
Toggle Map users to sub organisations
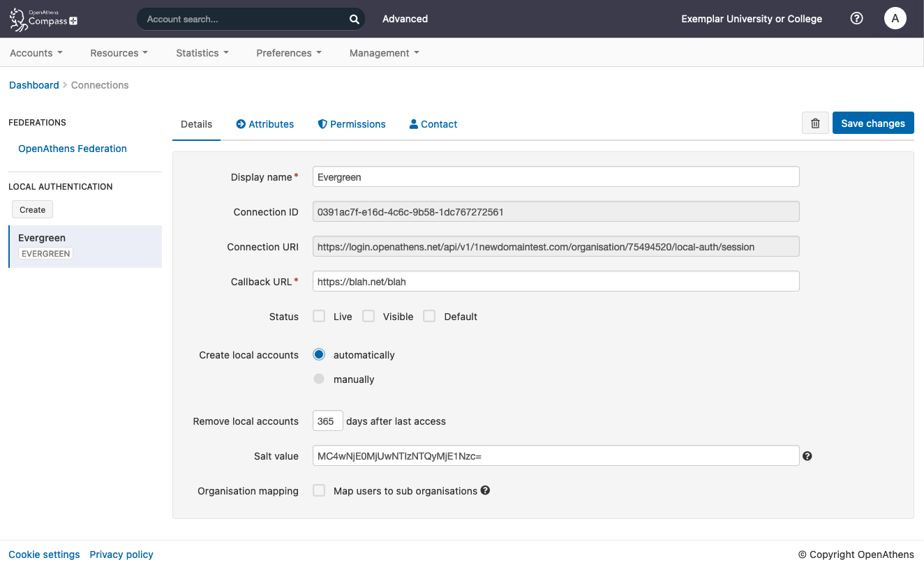[319, 490]
